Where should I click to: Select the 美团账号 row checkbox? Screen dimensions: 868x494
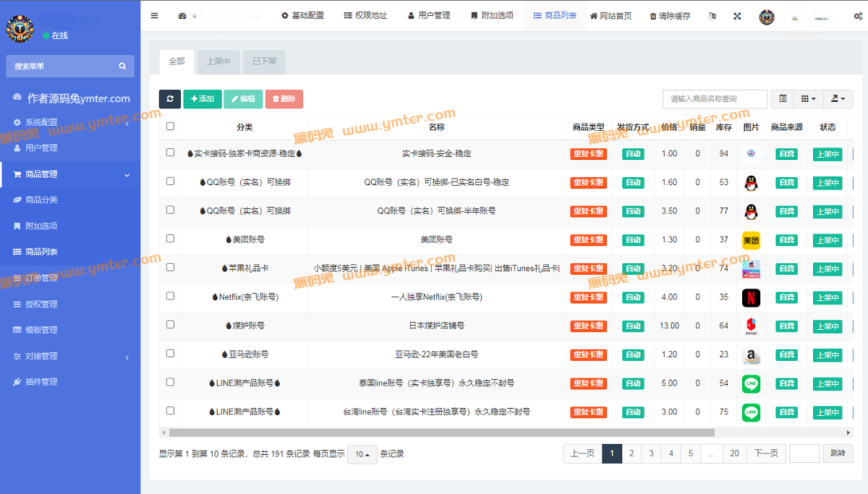point(170,238)
